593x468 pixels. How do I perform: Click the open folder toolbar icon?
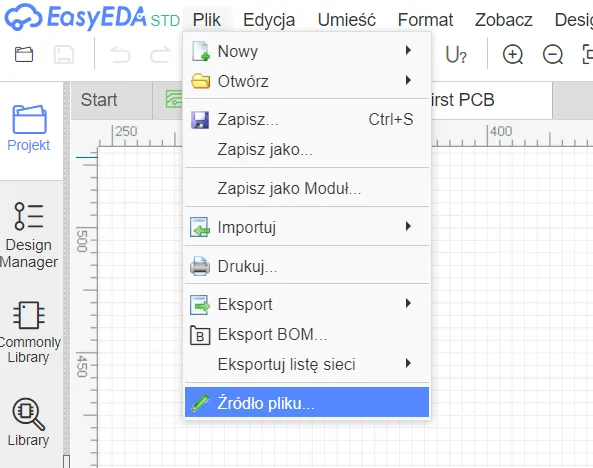pos(24,54)
